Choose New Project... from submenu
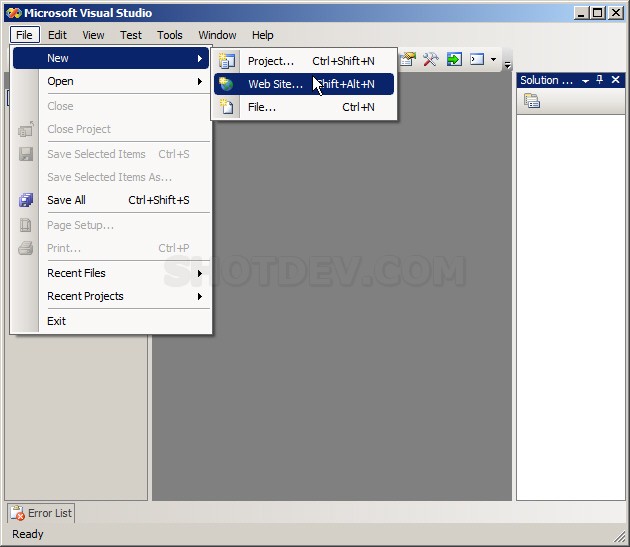 304,61
